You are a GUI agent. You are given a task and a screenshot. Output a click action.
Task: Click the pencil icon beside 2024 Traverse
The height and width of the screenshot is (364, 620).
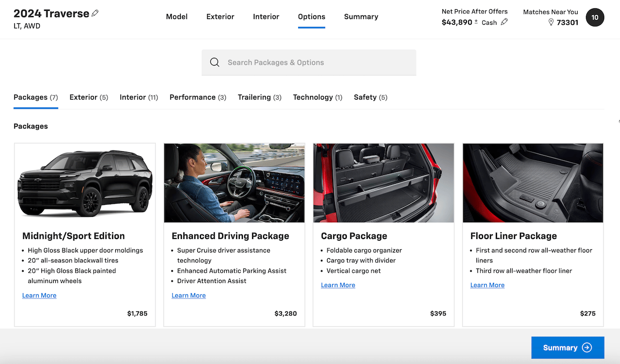(x=95, y=13)
